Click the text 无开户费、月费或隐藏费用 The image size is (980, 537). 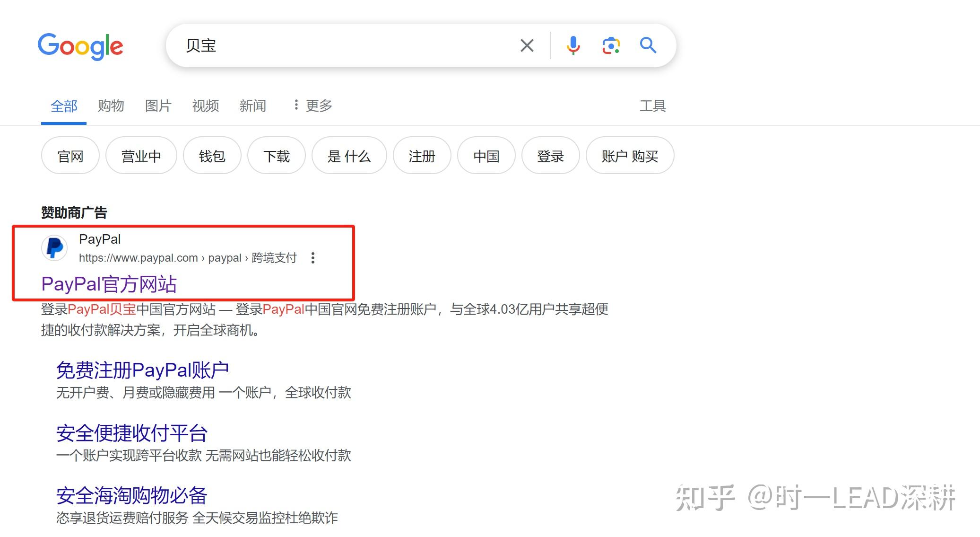[x=136, y=393]
